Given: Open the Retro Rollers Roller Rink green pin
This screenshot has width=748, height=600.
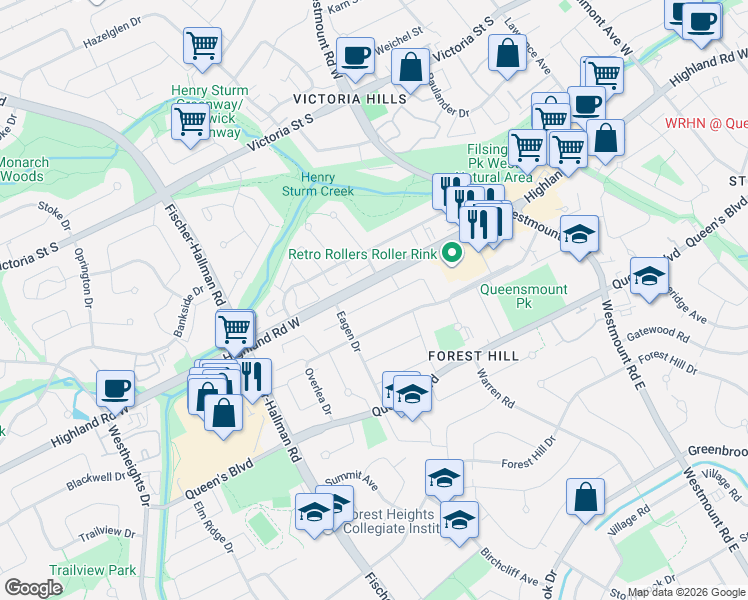Looking at the screenshot, I should 452,254.
